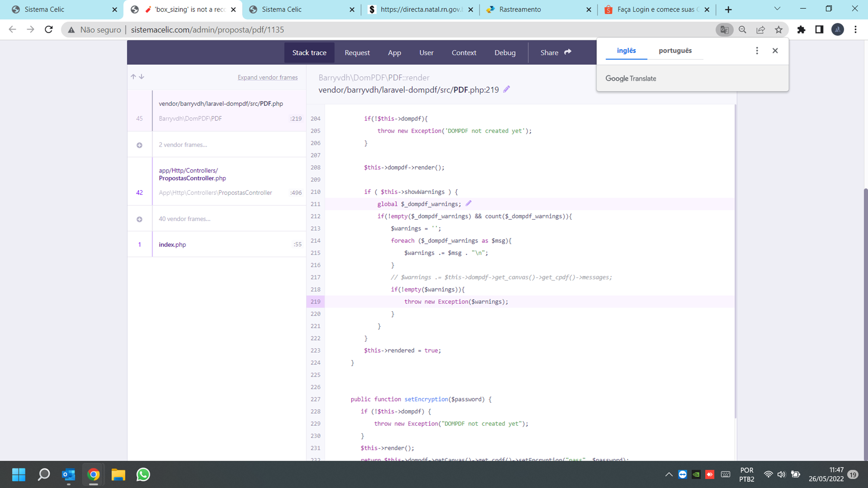Switch to the Request tab

pyautogui.click(x=357, y=53)
